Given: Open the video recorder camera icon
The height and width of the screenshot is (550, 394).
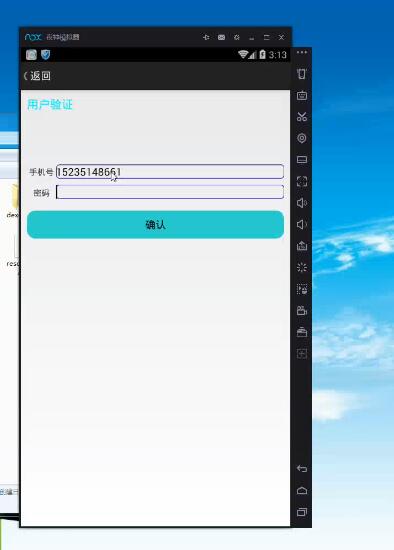Looking at the screenshot, I should pos(302,310).
